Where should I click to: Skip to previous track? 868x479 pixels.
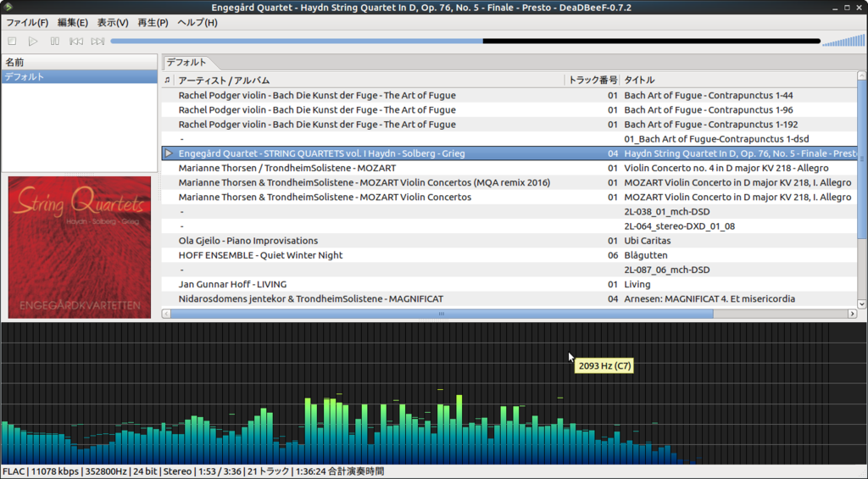(76, 41)
